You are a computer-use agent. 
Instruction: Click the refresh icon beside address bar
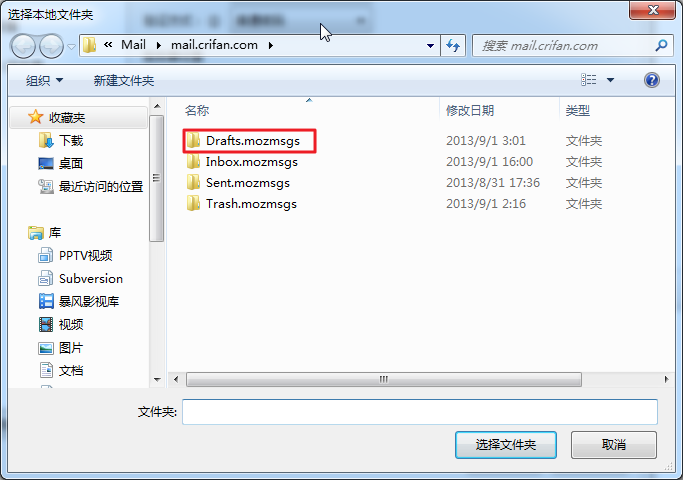pos(453,45)
